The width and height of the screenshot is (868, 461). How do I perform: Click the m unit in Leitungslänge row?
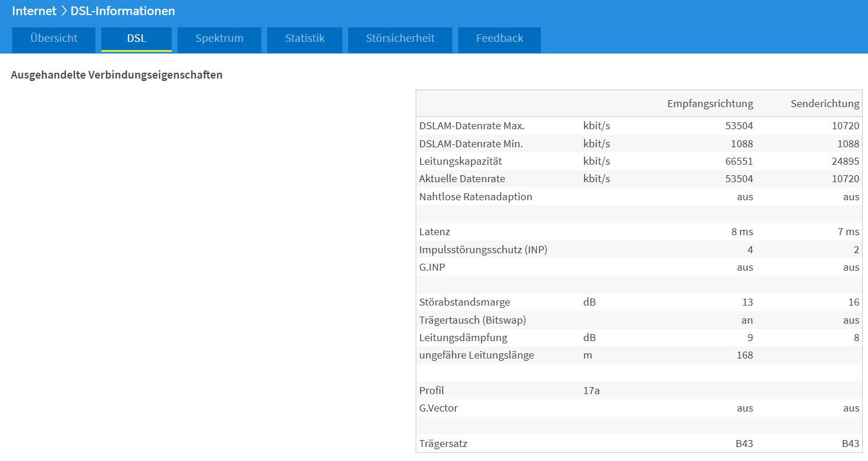click(587, 355)
